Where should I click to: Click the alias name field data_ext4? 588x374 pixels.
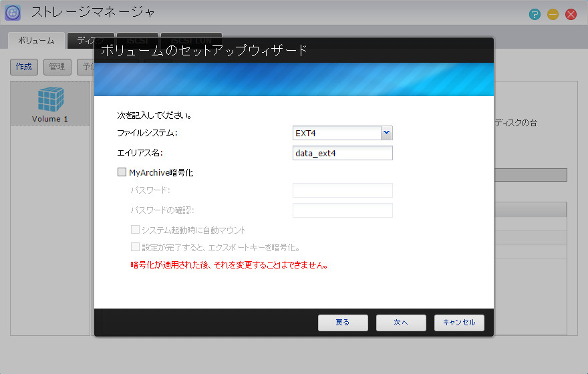tap(342, 153)
